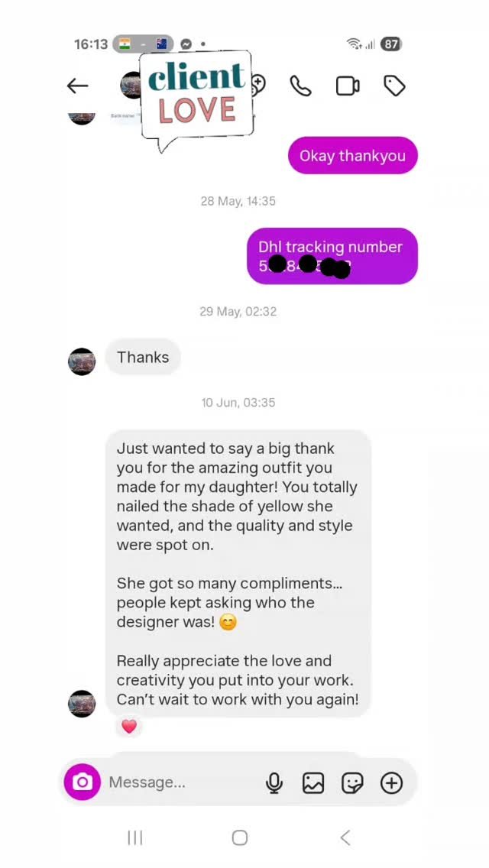The height and width of the screenshot is (868, 489).
Task: Tap the Android home navigation button
Action: [240, 837]
